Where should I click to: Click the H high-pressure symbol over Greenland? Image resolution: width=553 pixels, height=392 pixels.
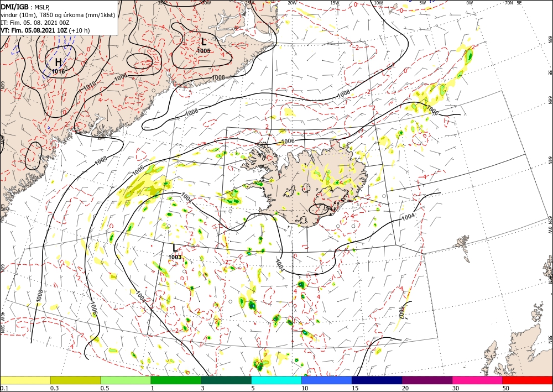click(59, 62)
